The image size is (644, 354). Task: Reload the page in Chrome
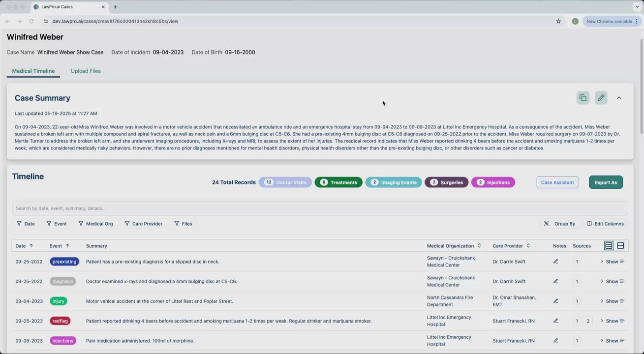tap(31, 21)
